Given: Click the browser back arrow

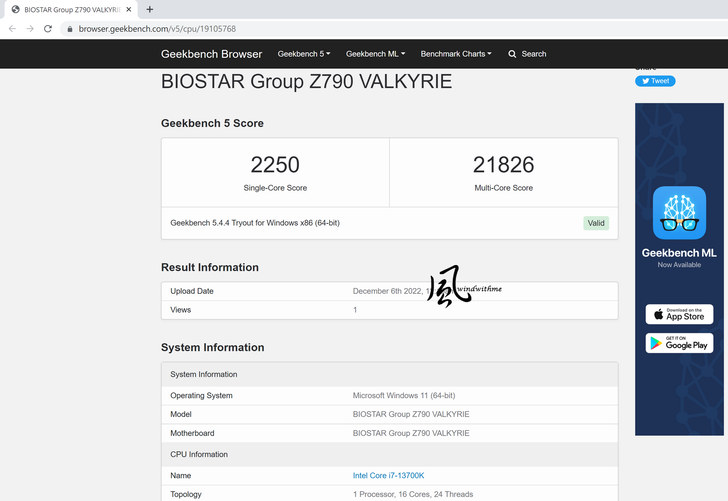Looking at the screenshot, I should coord(12,29).
